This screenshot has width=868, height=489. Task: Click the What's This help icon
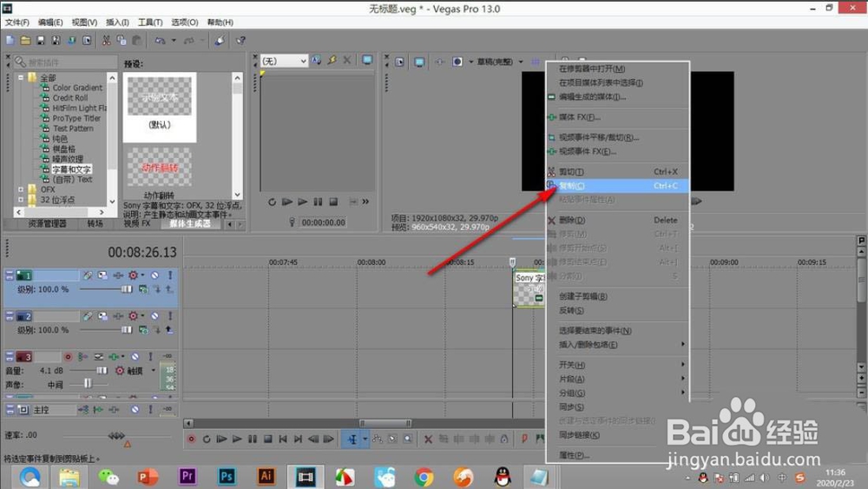240,41
